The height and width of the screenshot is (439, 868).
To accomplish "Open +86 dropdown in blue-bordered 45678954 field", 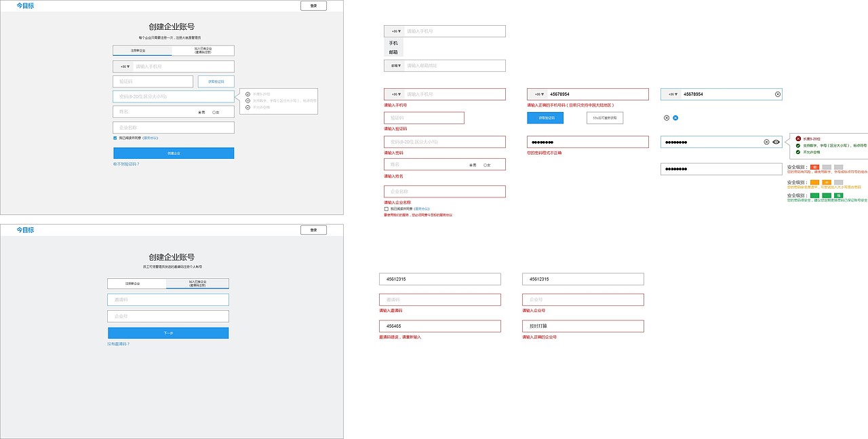I will (673, 94).
